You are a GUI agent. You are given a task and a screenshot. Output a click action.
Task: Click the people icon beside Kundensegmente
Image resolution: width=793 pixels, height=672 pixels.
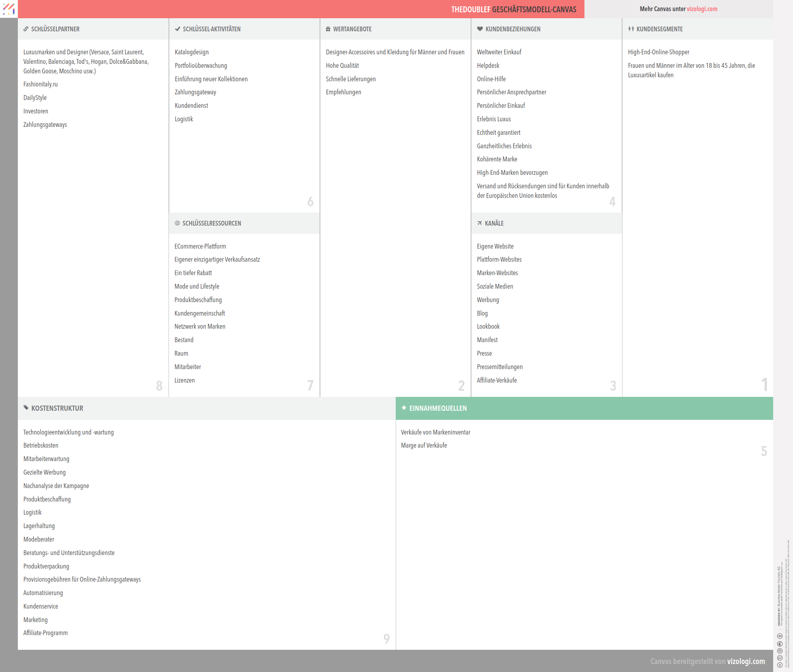(x=631, y=29)
